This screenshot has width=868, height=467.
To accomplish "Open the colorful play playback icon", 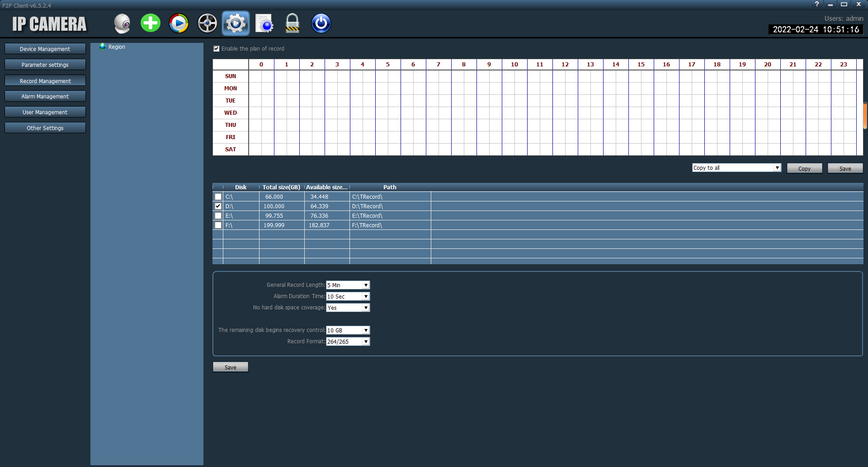I will (x=179, y=23).
